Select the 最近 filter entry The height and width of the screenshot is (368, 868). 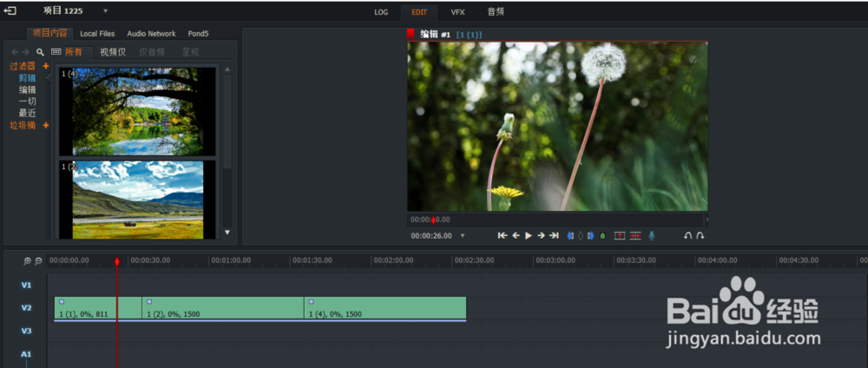(27, 114)
